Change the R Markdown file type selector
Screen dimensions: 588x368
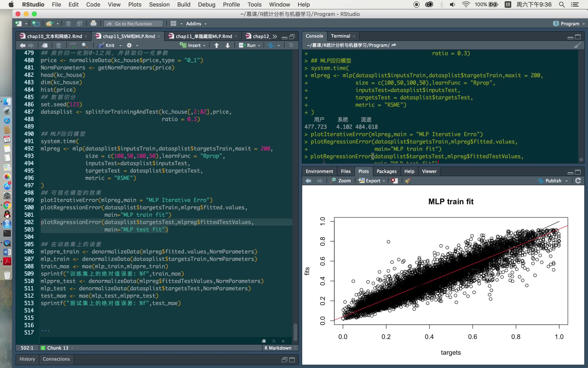coord(280,348)
